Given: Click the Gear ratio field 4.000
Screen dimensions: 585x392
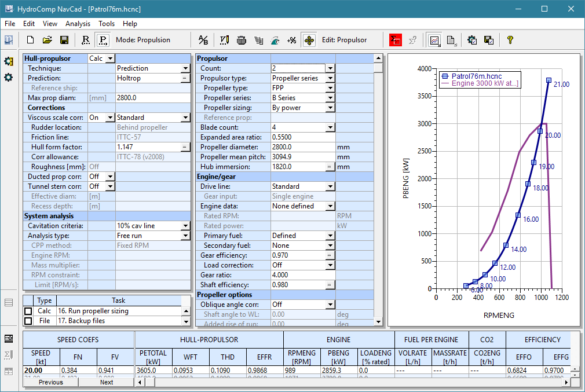Looking at the screenshot, I should (x=303, y=275).
